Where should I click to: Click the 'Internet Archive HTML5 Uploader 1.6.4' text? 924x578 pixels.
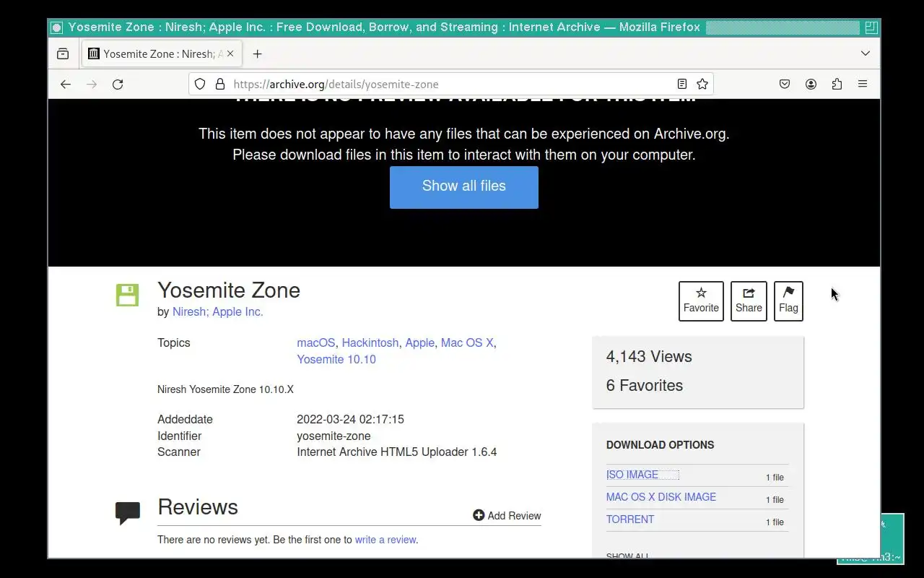397,452
